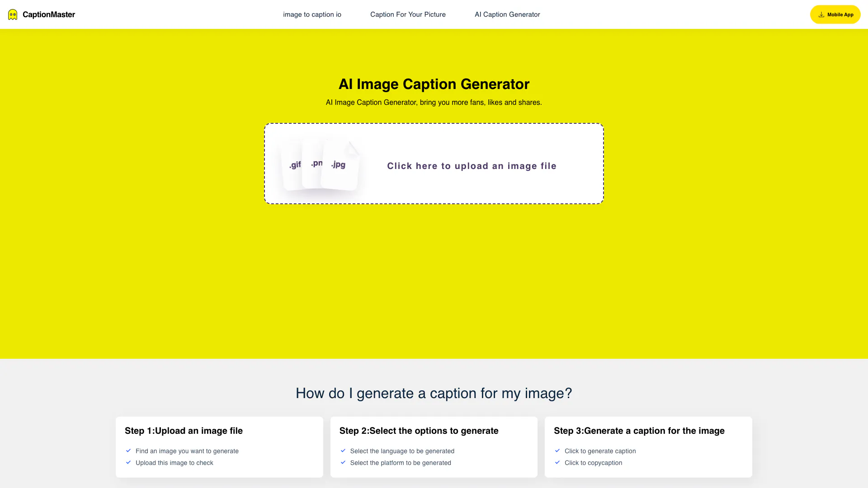Screen dimensions: 868x488
Task: Click here to upload an image file
Action: point(472,166)
